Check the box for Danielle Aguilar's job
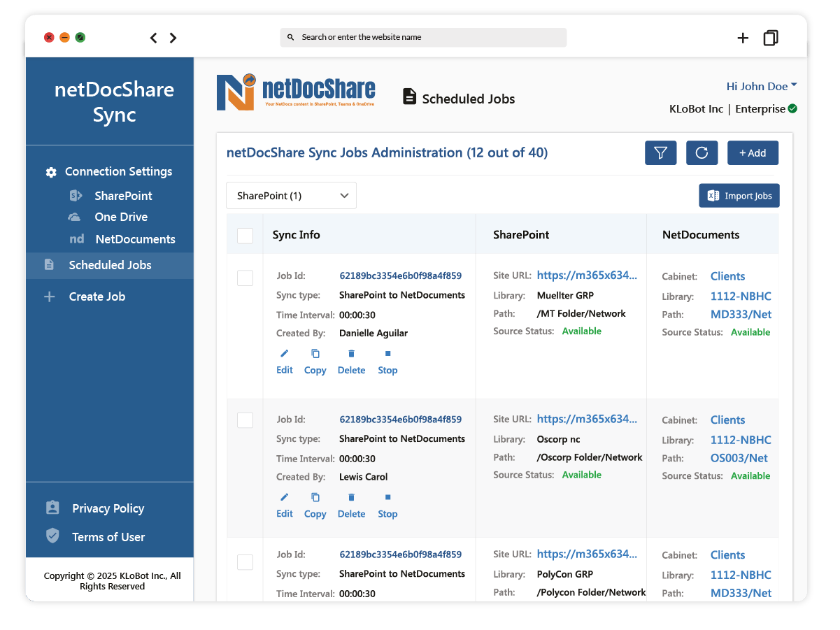This screenshot has width=840, height=630. coord(245,278)
